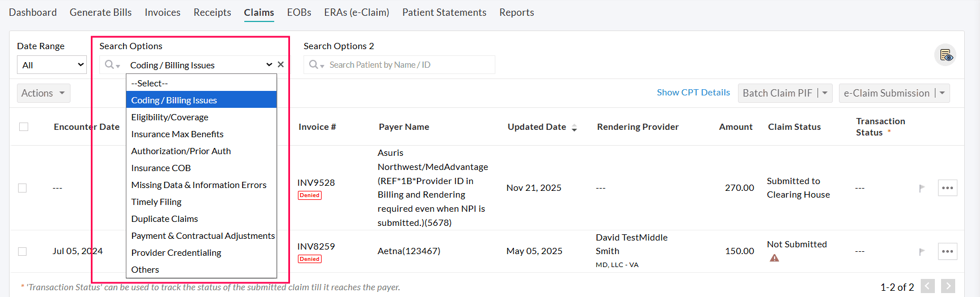Clear the Search Options selection with X

click(280, 65)
